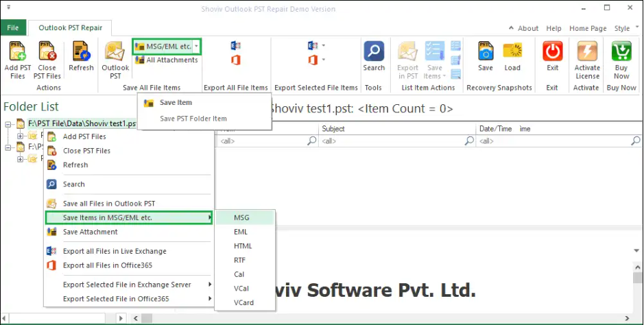The height and width of the screenshot is (325, 644).
Task: Collapse the first PST file tree node
Action: 8,124
